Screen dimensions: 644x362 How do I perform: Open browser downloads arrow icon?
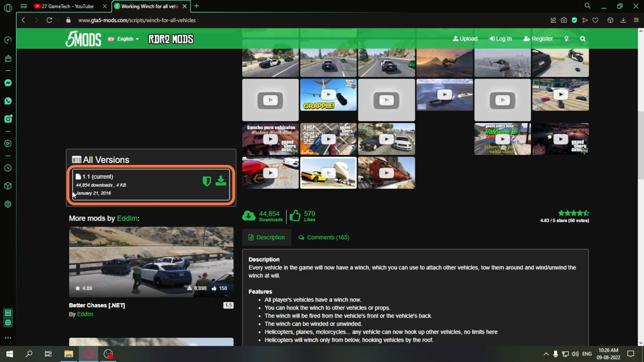623,20
